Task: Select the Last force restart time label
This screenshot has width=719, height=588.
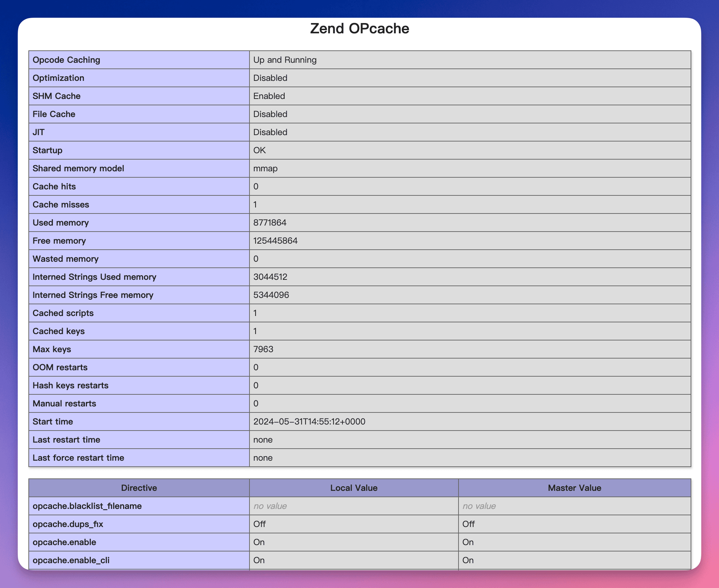Action: pos(78,458)
